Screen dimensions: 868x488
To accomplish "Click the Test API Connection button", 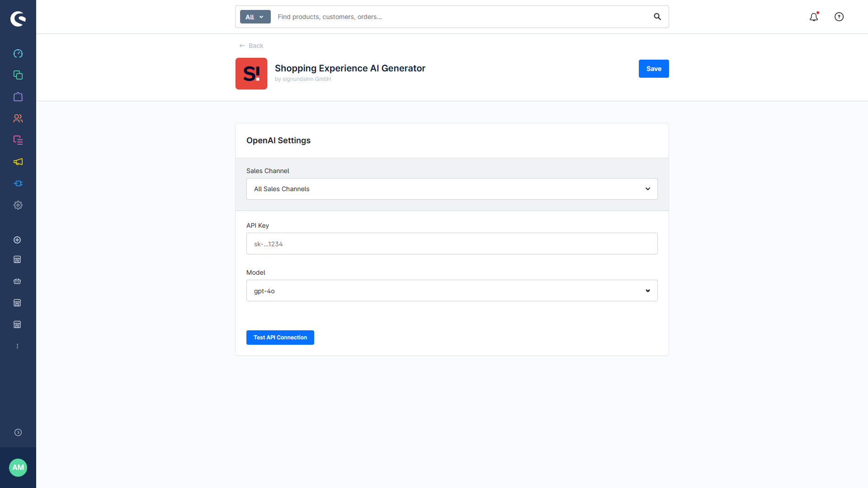I will pyautogui.click(x=280, y=338).
